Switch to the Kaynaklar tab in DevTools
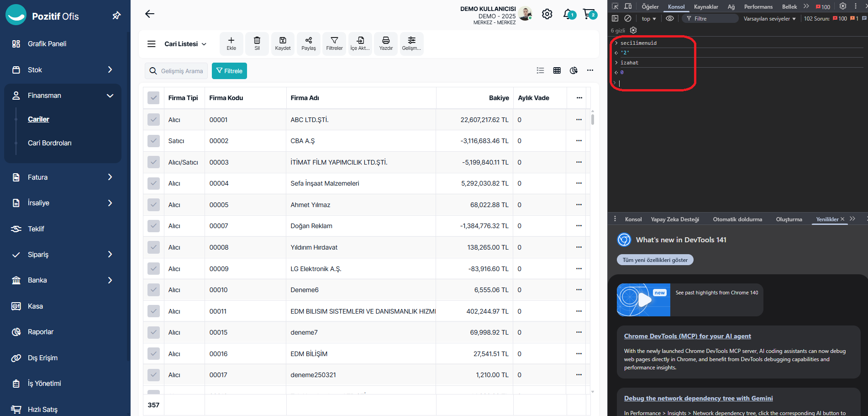This screenshot has height=416, width=868. click(706, 7)
